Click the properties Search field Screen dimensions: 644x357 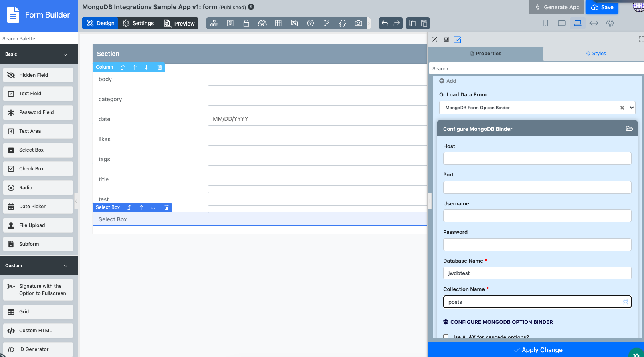pyautogui.click(x=536, y=68)
